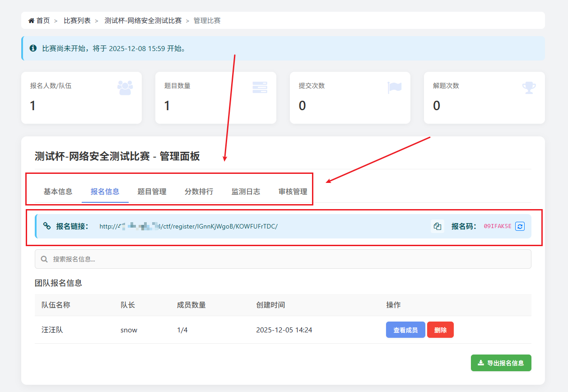Click the 队长 column header
The width and height of the screenshot is (568, 392).
point(128,305)
